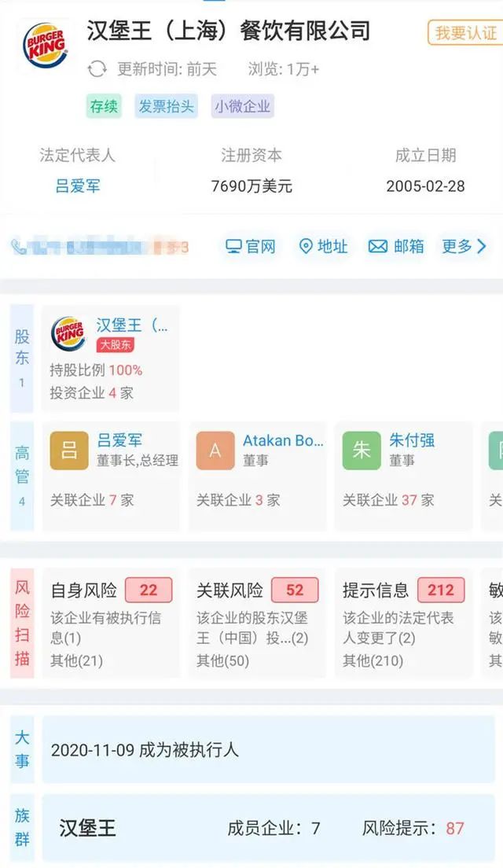Click the refresh update-time icon

[x=97, y=69]
